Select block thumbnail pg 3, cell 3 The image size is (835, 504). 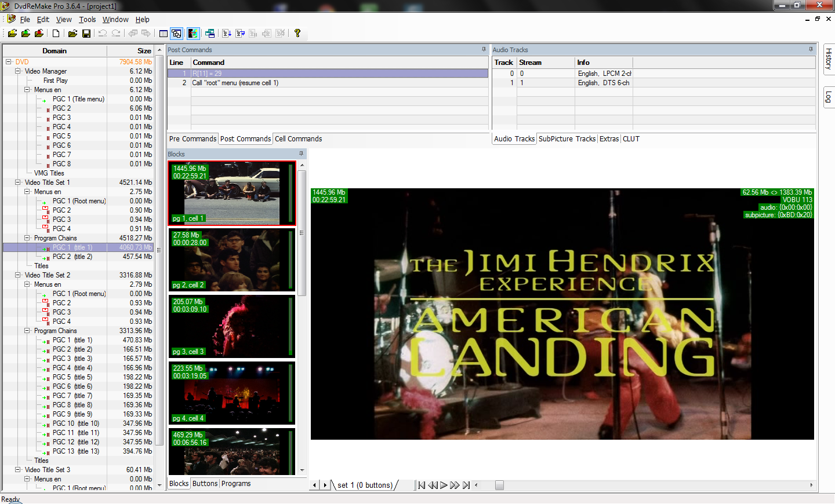[232, 327]
